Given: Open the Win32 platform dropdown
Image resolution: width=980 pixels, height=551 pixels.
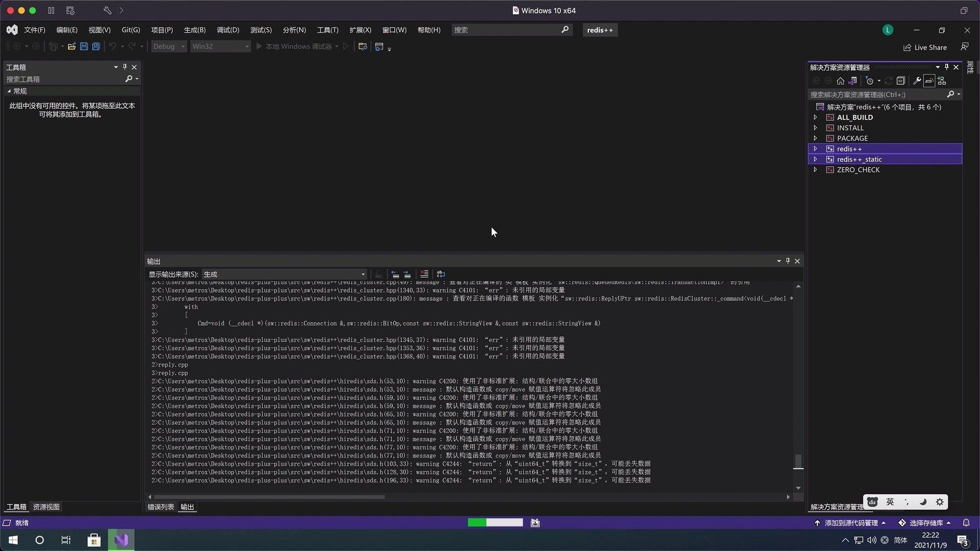Looking at the screenshot, I should pos(220,46).
